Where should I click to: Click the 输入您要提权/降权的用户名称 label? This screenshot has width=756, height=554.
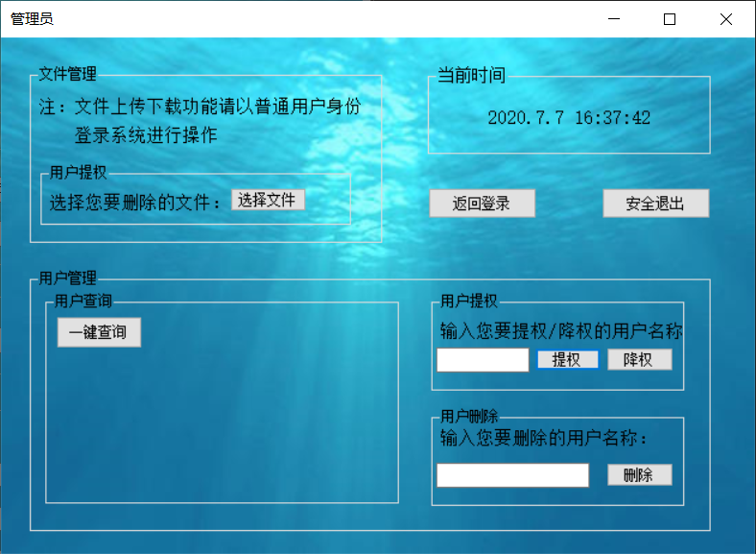click(x=561, y=331)
